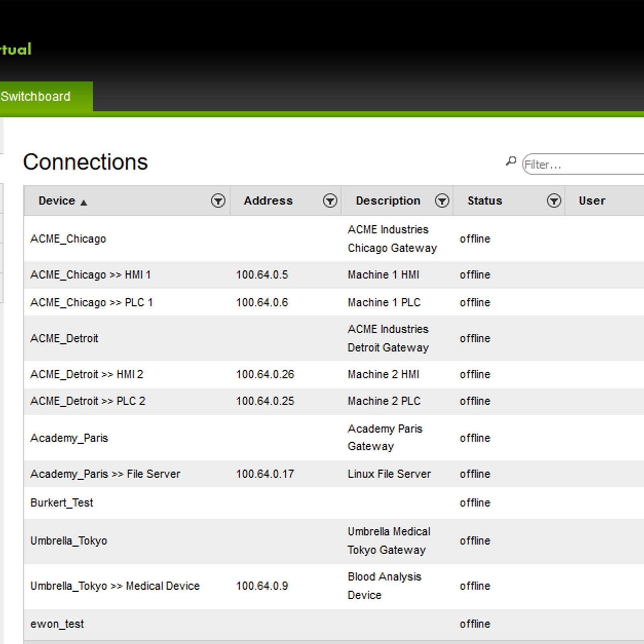The height and width of the screenshot is (644, 644).
Task: Open the Device column filter icon
Action: [x=218, y=200]
